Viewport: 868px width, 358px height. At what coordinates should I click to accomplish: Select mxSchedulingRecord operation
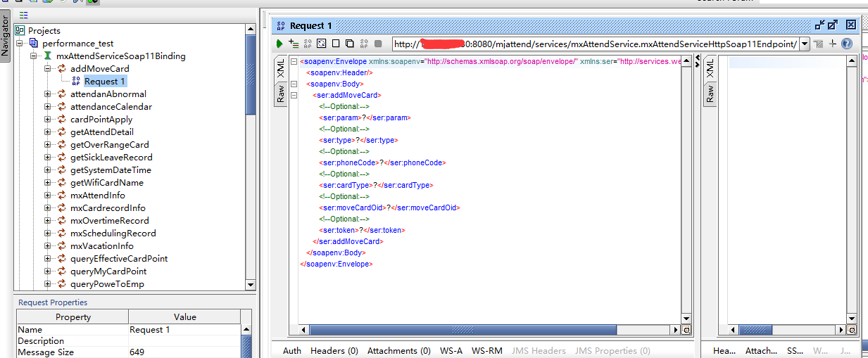point(113,233)
